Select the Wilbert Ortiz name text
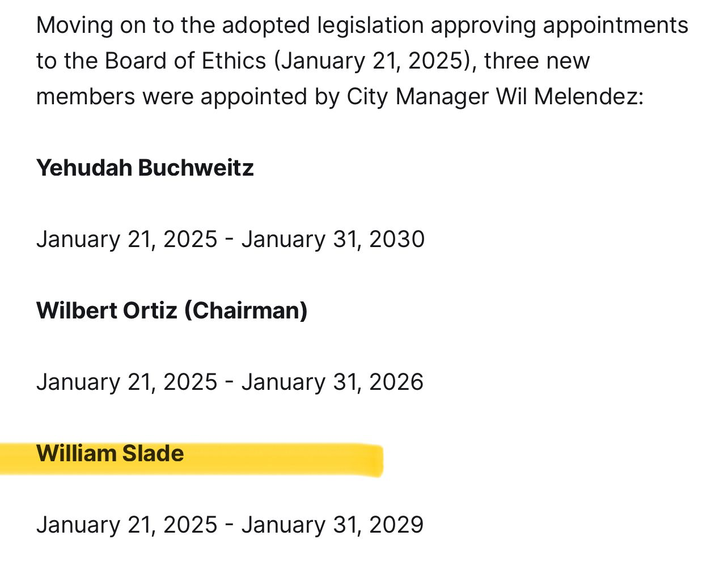 (107, 311)
